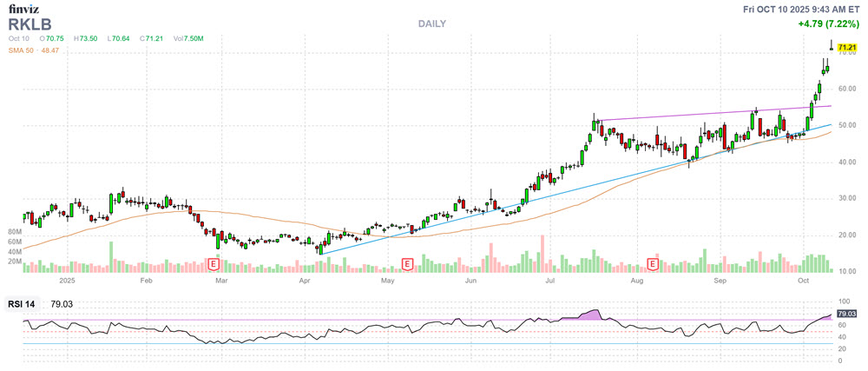Click the 2025 label on the date axis
868x371 pixels.
pos(69,282)
